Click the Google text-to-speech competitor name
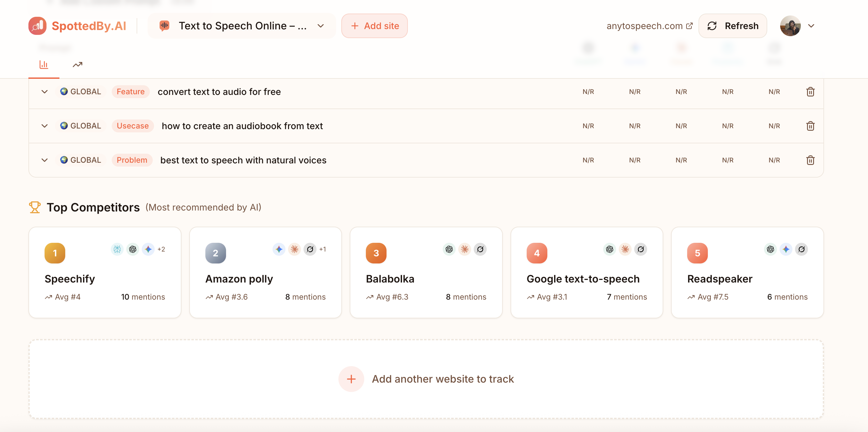The height and width of the screenshot is (432, 868). (583, 279)
